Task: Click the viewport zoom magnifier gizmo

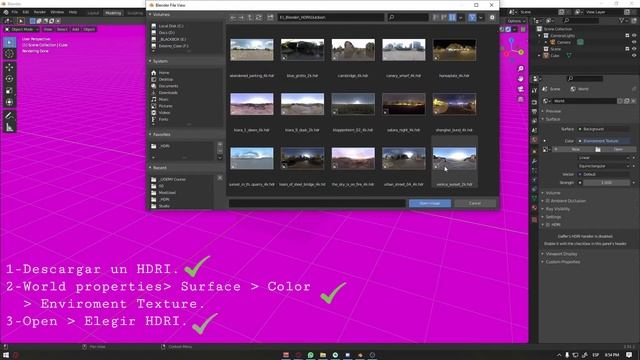Action: click(x=521, y=69)
